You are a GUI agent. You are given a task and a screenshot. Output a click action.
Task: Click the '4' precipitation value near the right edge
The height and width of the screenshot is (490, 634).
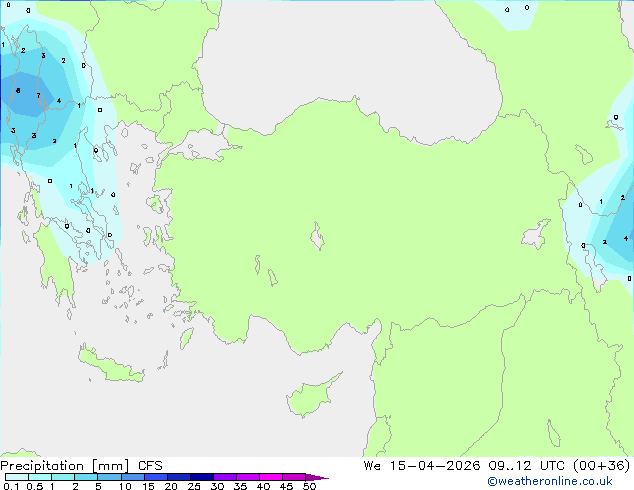coord(626,238)
